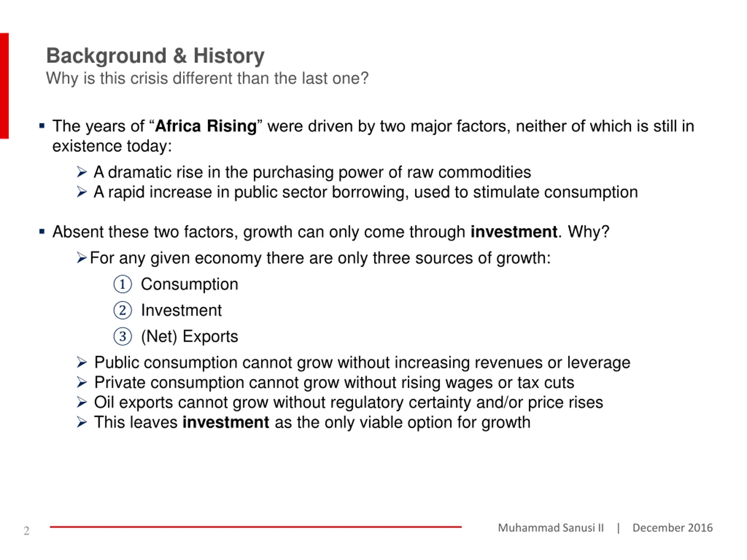Viewport: 747px width, 560px height.
Task: Click the slide number 2
Action: 27,531
